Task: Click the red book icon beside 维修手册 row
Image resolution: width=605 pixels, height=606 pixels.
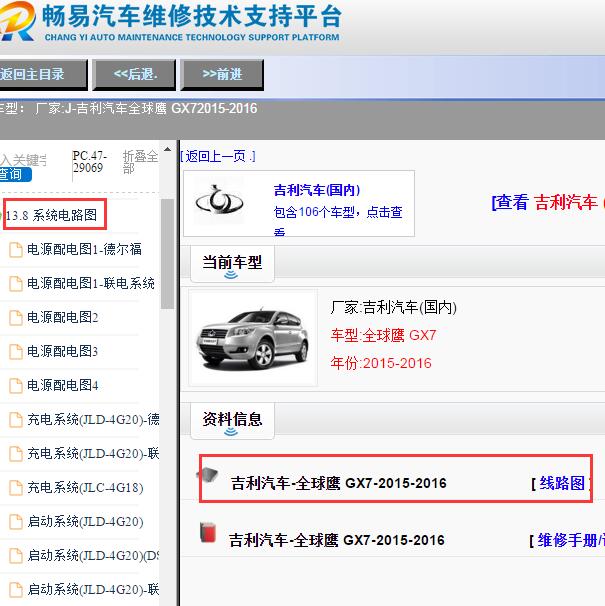Action: pos(208,533)
